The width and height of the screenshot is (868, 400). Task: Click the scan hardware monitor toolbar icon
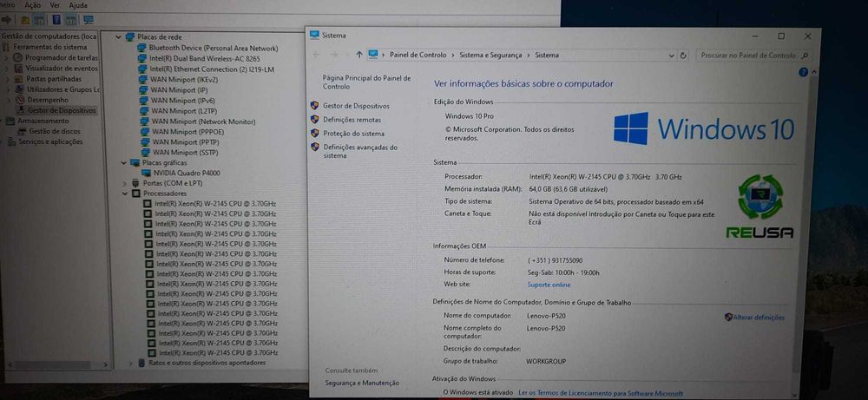(x=88, y=20)
